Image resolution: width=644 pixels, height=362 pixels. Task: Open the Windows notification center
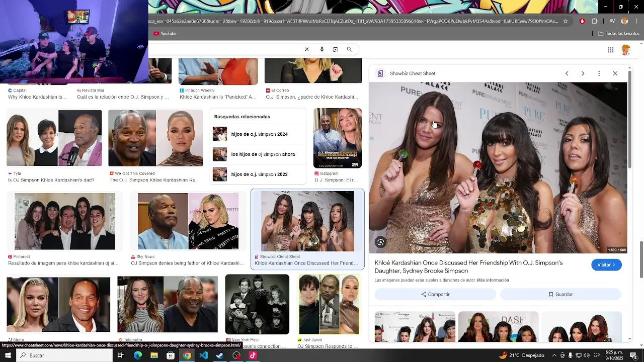click(x=633, y=355)
